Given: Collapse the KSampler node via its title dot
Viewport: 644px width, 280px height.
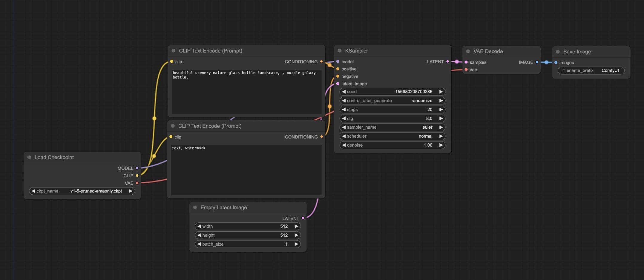Looking at the screenshot, I should point(340,51).
